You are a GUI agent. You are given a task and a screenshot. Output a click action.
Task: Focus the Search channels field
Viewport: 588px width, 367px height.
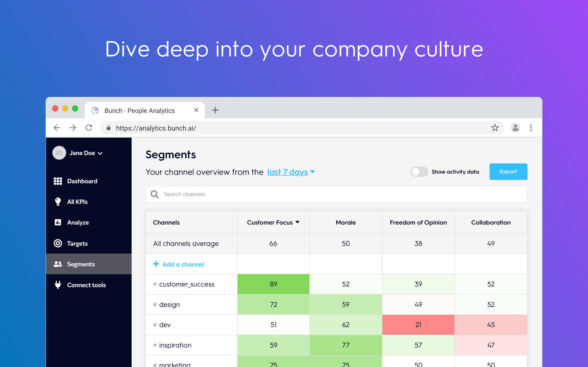(x=336, y=195)
